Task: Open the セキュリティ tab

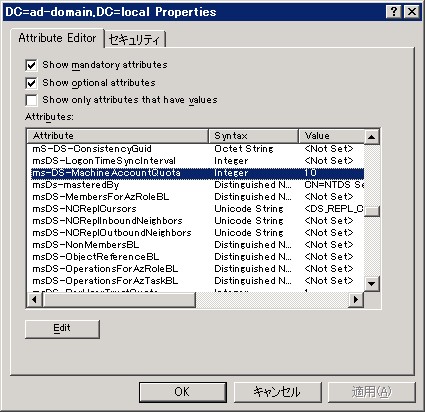Action: pos(135,40)
